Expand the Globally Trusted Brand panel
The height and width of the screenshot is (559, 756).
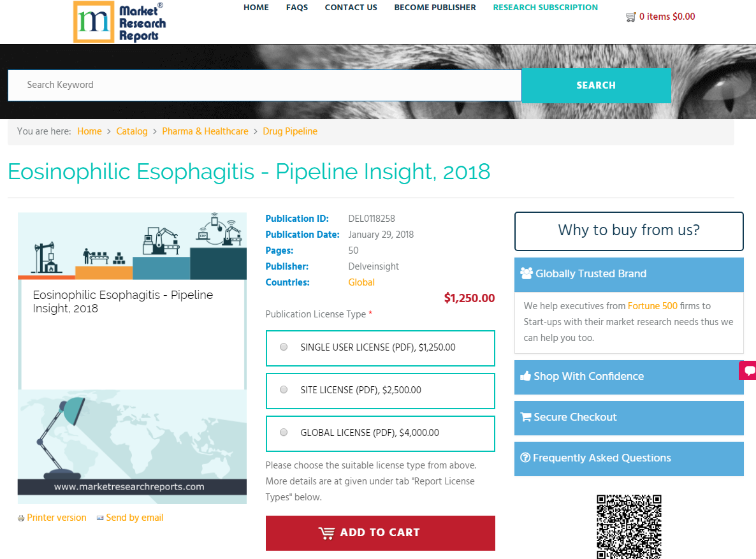629,275
